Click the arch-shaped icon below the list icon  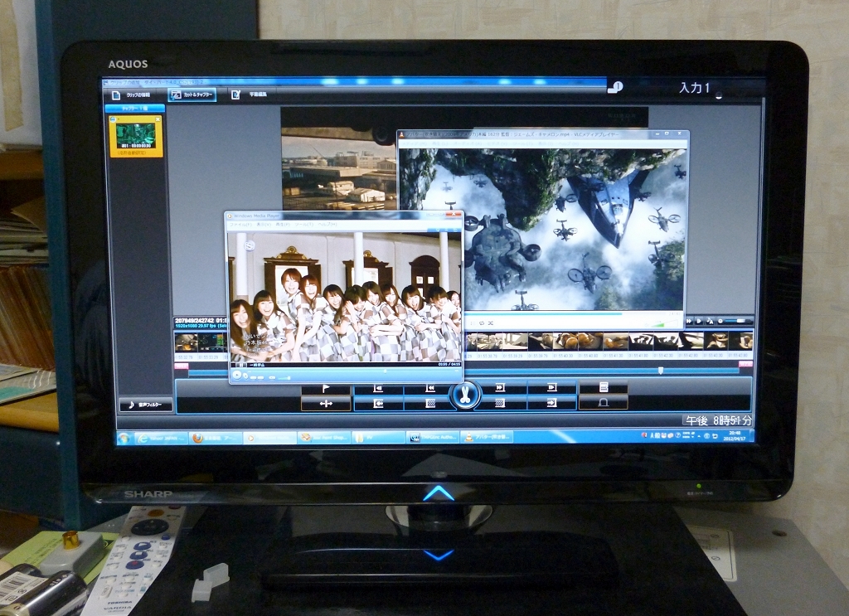(x=604, y=402)
